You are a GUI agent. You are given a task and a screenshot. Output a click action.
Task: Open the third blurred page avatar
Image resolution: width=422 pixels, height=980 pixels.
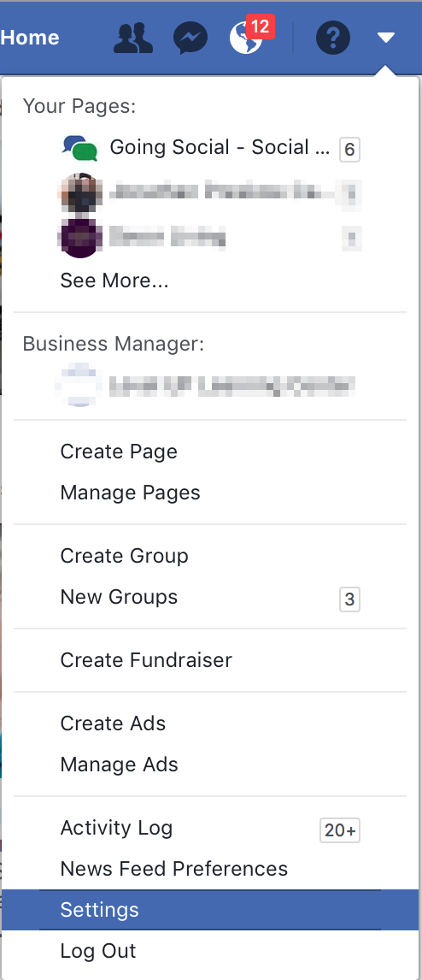click(x=80, y=238)
